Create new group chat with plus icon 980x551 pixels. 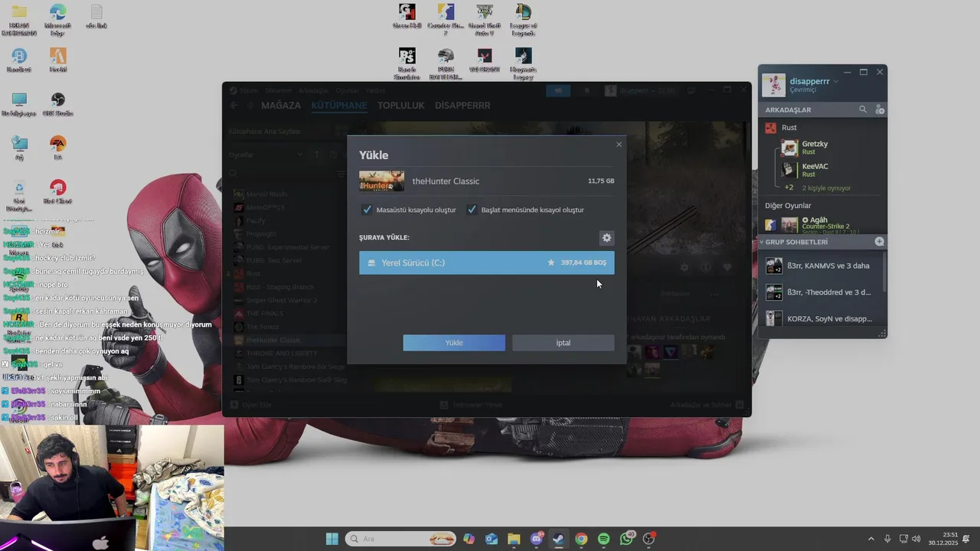click(879, 242)
